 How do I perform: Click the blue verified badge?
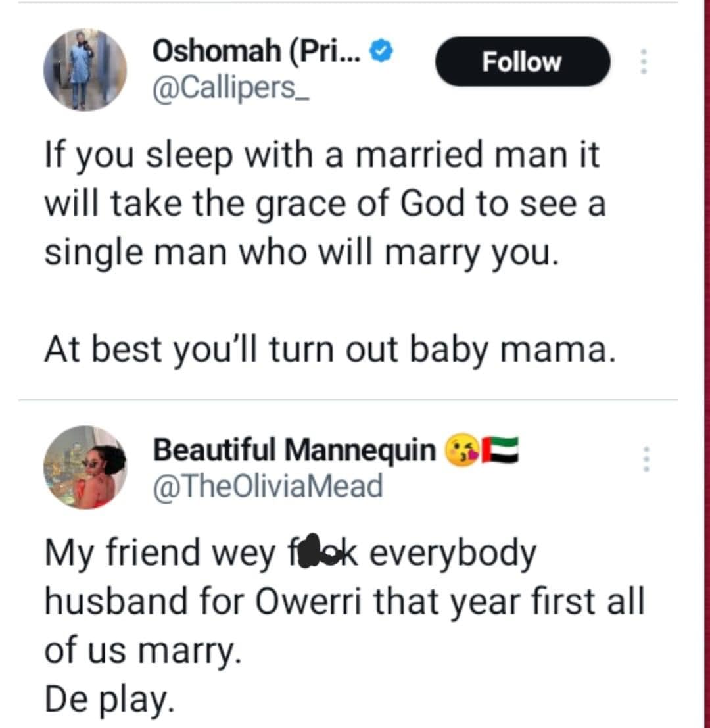(381, 51)
